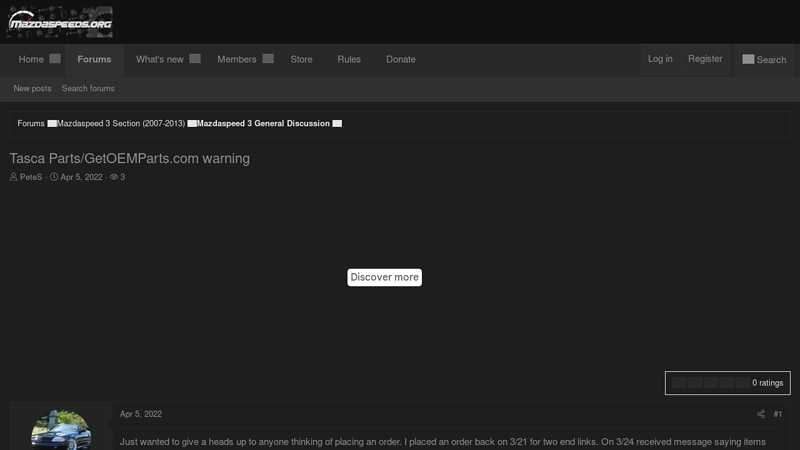
Task: Open What's new section
Action: point(160,59)
